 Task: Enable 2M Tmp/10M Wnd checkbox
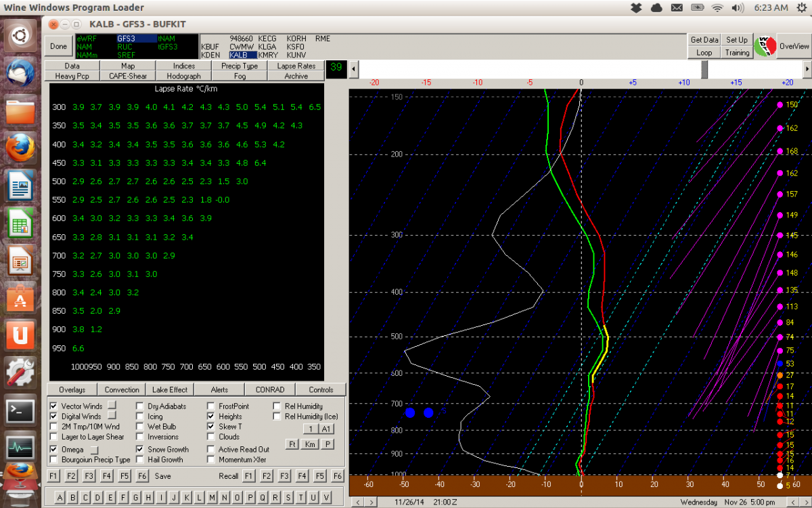[x=53, y=427]
